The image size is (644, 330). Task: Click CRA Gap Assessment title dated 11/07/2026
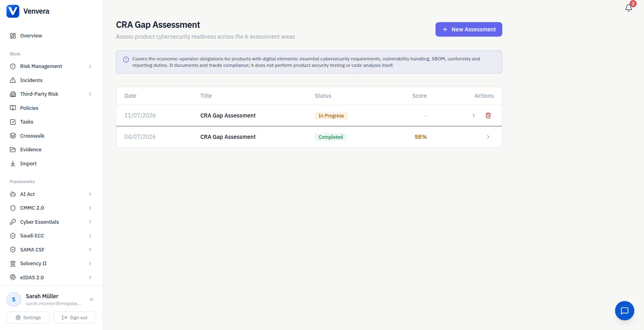(228, 115)
